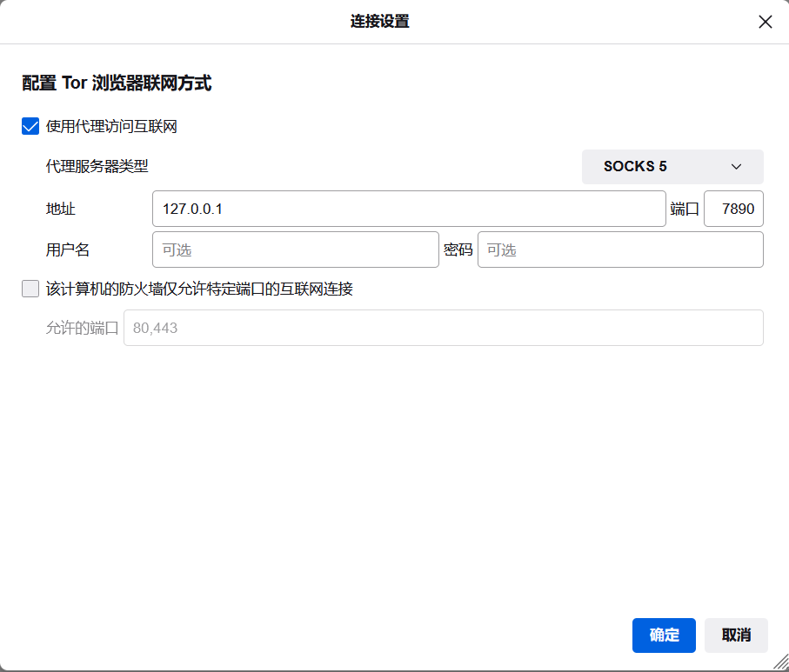Click the 端口 label beside port field
The height and width of the screenshot is (672, 789).
point(685,209)
